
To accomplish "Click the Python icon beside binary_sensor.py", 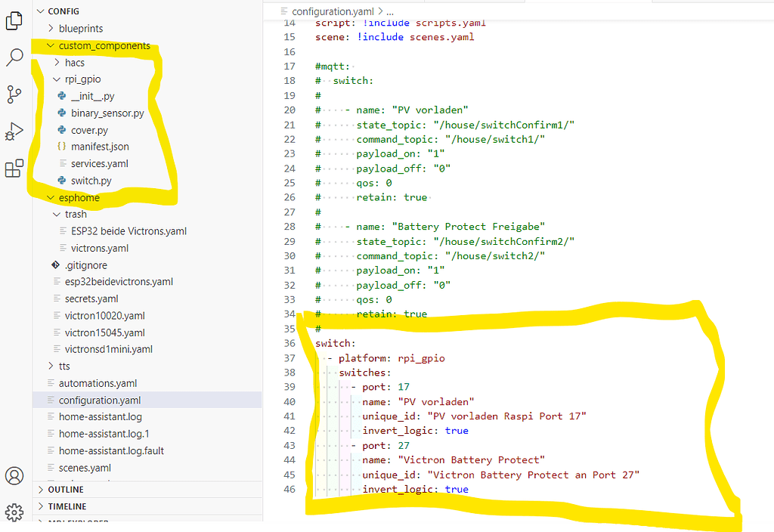I will (62, 113).
